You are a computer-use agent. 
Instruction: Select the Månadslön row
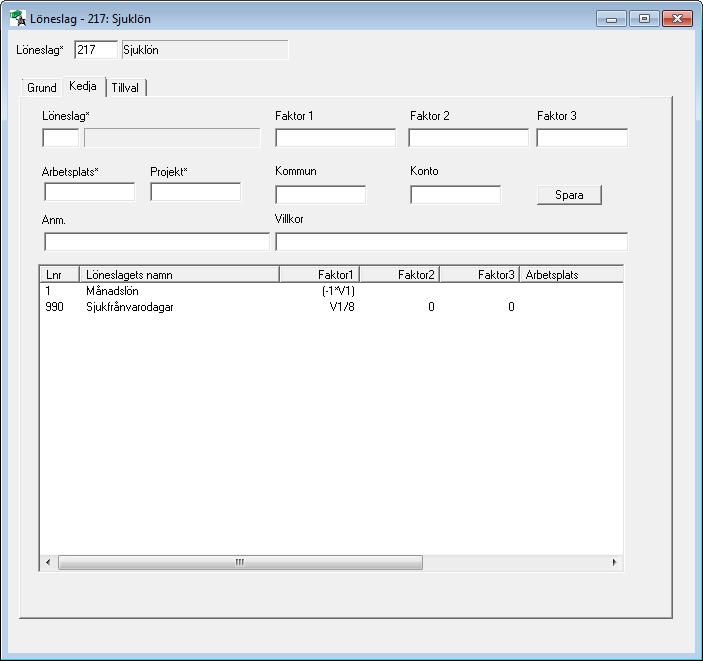point(331,291)
